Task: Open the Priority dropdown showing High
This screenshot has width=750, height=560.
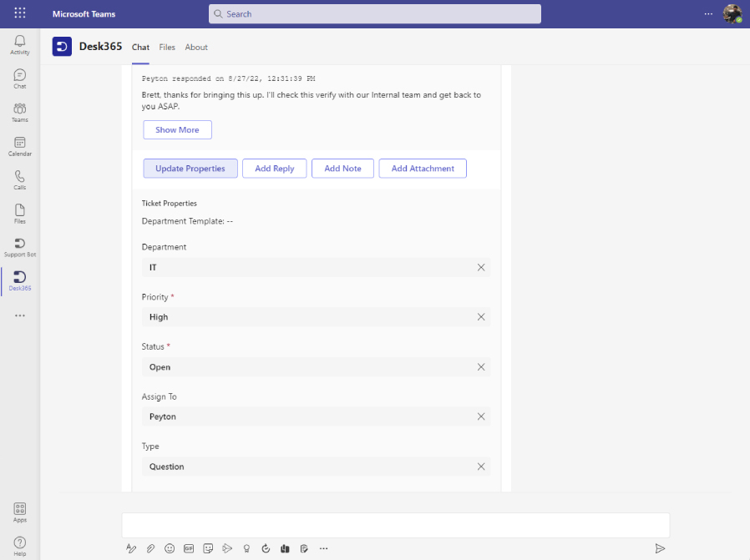Action: (x=317, y=317)
